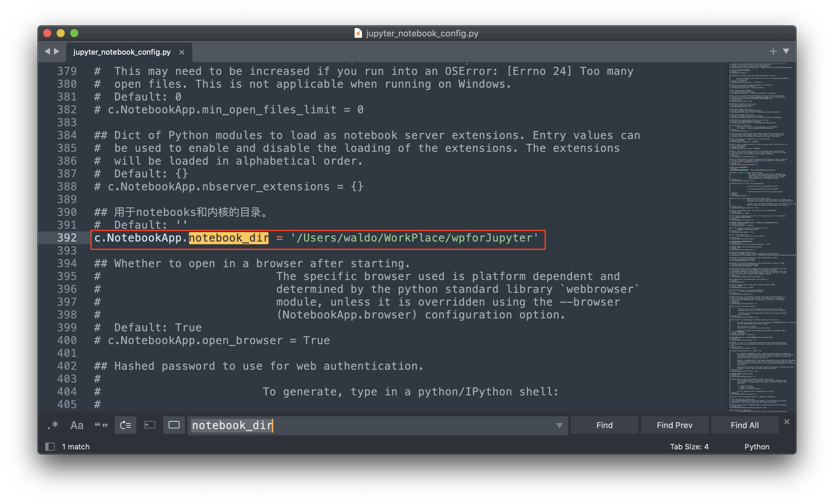Close the find panel
Screen dimensions: 834x504
click(x=787, y=422)
